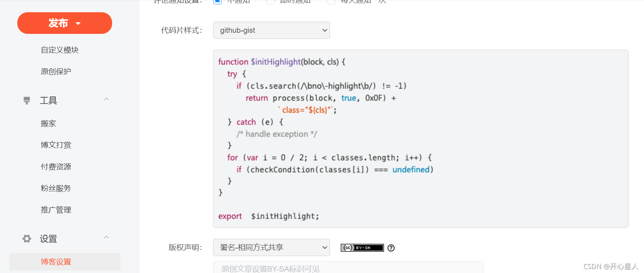Click the 'export $initHighlight;' line
This screenshot has width=644, height=273.
(x=269, y=216)
